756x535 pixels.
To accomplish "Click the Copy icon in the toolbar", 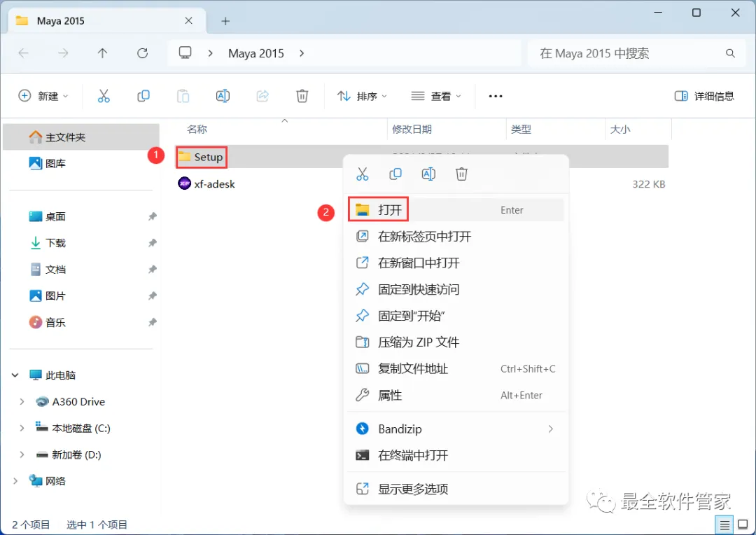I will coord(143,96).
